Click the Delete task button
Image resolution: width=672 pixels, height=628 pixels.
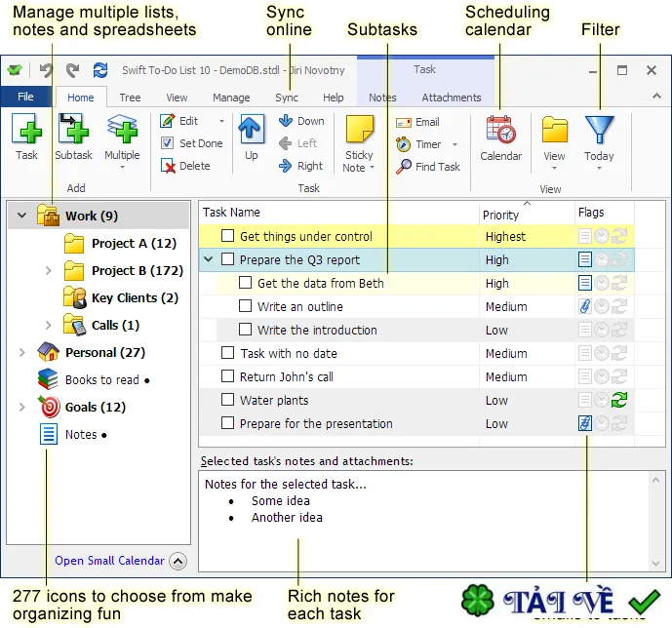pos(185,166)
